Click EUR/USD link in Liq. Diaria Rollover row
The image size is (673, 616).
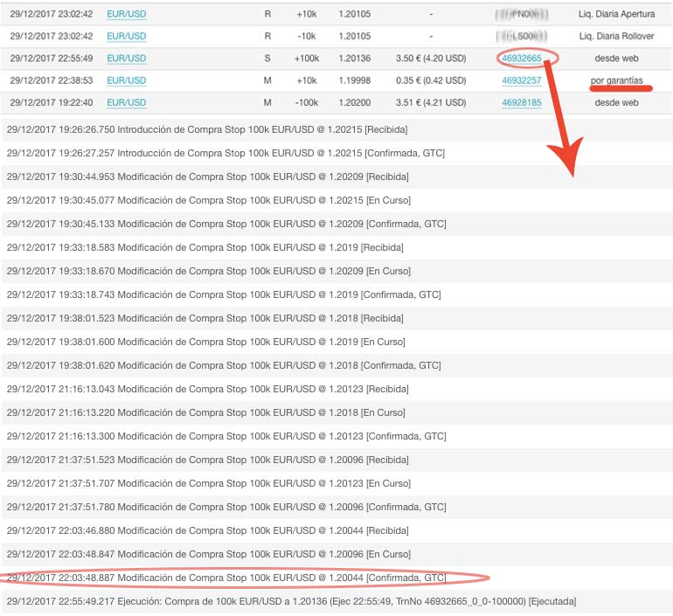coord(127,37)
